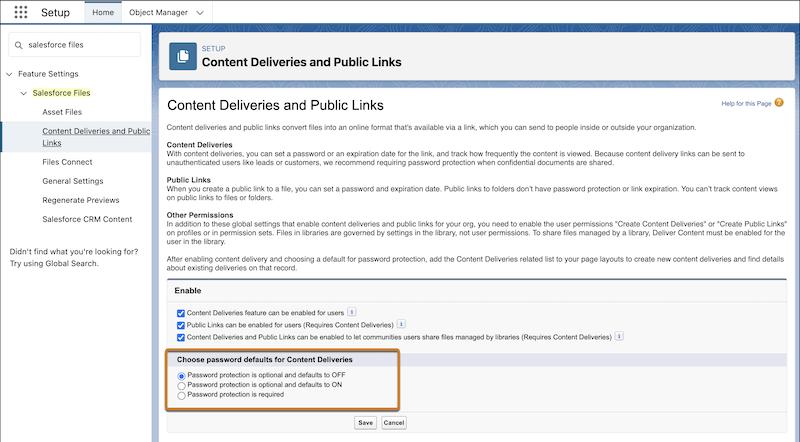Toggle Content Deliveries feature can be enabled checkbox
The width and height of the screenshot is (800, 442).
[x=180, y=313]
